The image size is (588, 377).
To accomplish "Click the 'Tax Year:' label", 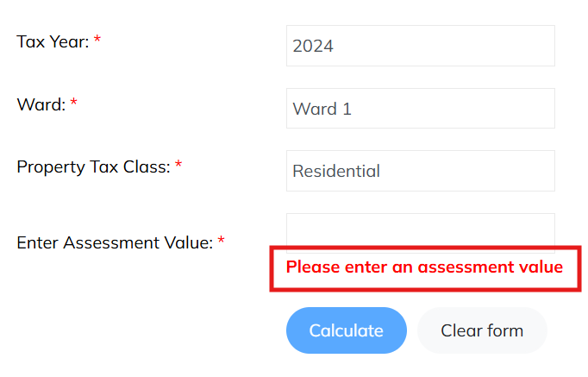I will coord(53,41).
